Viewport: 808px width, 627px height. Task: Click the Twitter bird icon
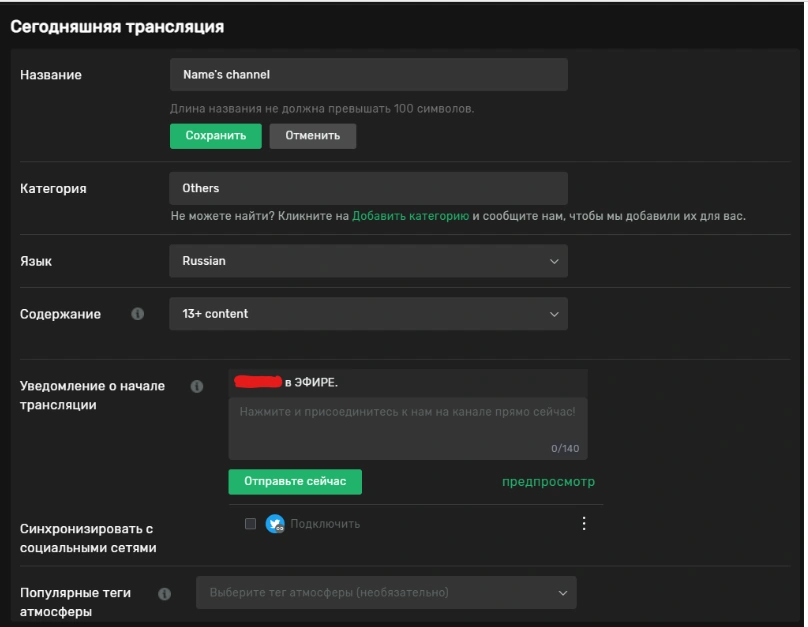[x=275, y=524]
